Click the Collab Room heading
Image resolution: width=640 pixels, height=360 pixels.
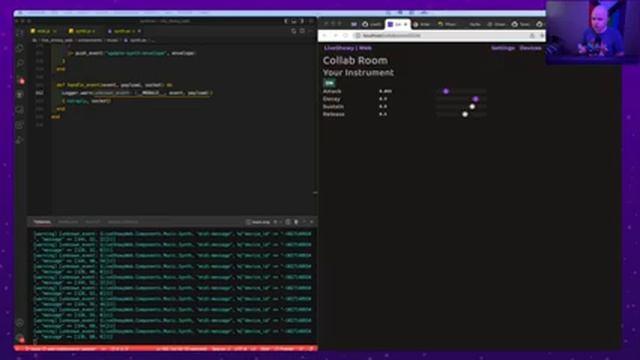[355, 60]
